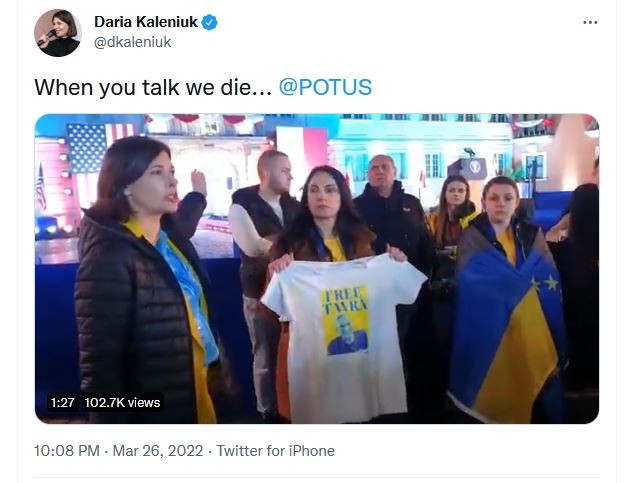Open the 10:08 PM timestamp link
The image size is (643, 483).
67,451
